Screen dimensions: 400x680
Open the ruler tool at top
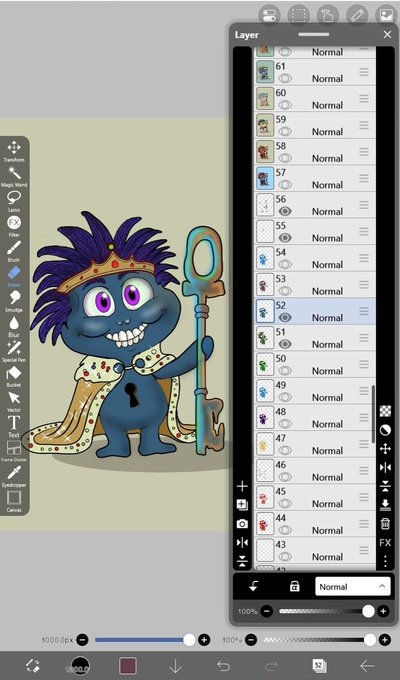[357, 15]
